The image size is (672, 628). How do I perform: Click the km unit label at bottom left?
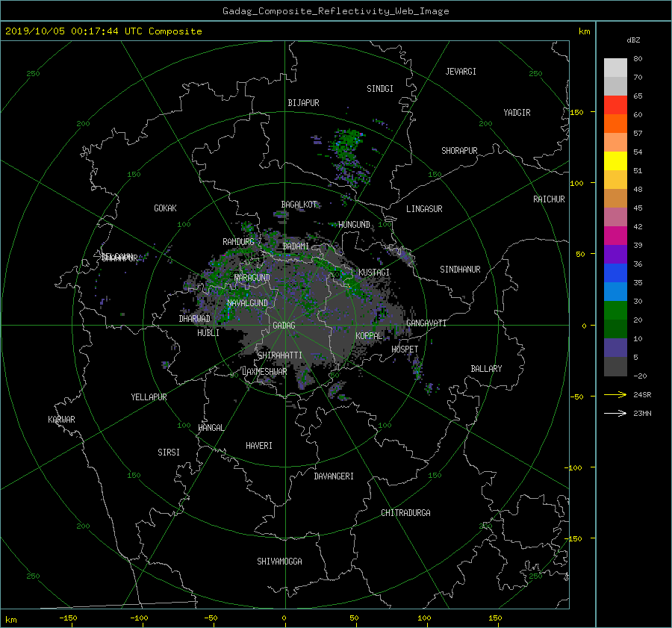[x=10, y=620]
